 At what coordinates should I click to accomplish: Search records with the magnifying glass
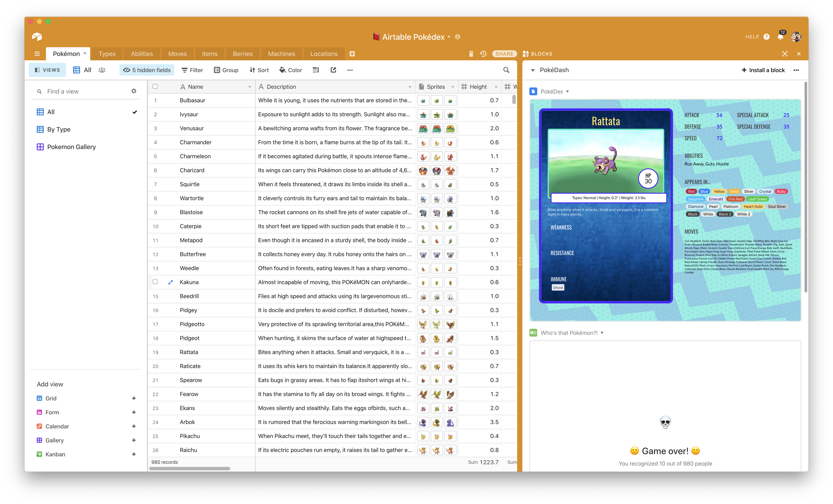tap(506, 70)
